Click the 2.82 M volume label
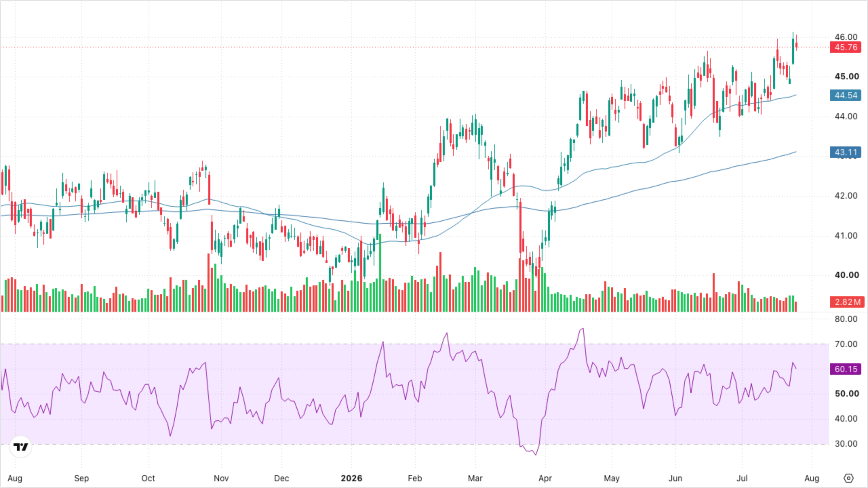Image resolution: width=868 pixels, height=488 pixels. coord(847,302)
